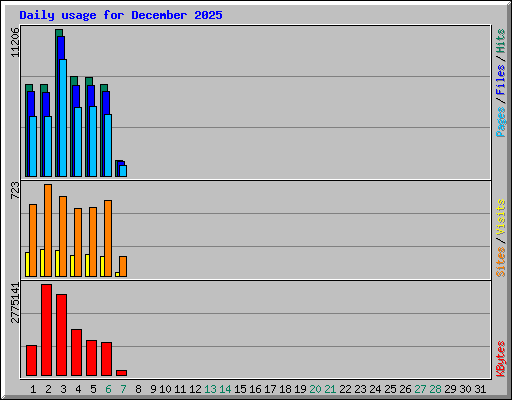Click the day 4 cyan pages bar
The height and width of the screenshot is (400, 512).
(x=78, y=142)
